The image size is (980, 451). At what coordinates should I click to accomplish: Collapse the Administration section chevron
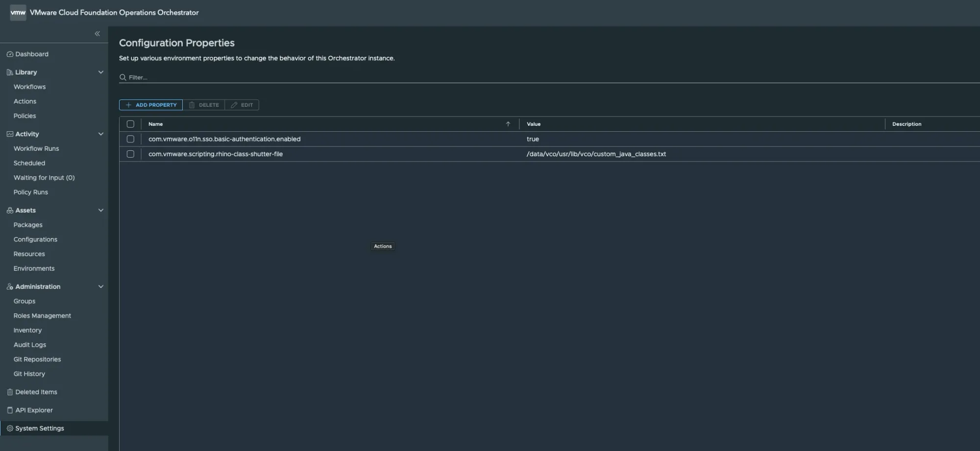pyautogui.click(x=101, y=287)
